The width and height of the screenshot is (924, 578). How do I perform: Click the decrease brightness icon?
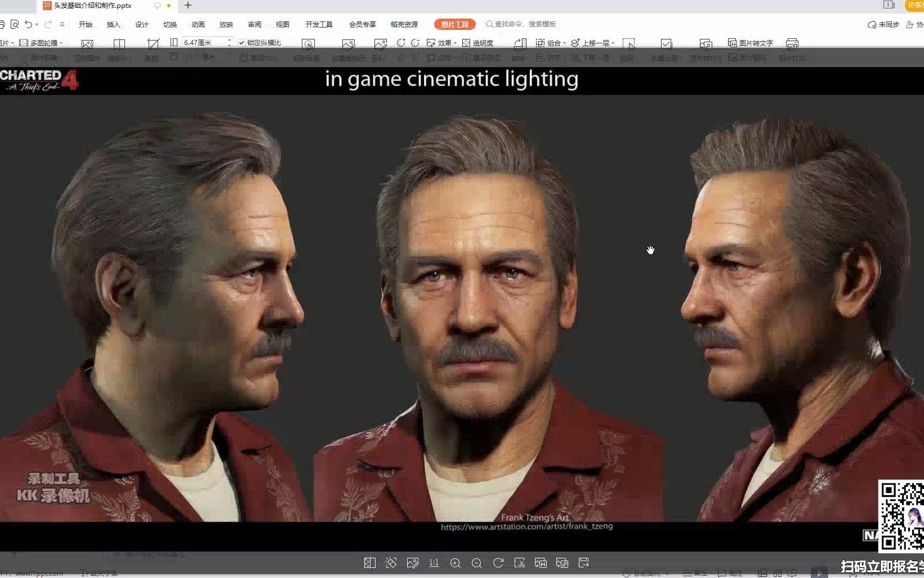tap(415, 43)
